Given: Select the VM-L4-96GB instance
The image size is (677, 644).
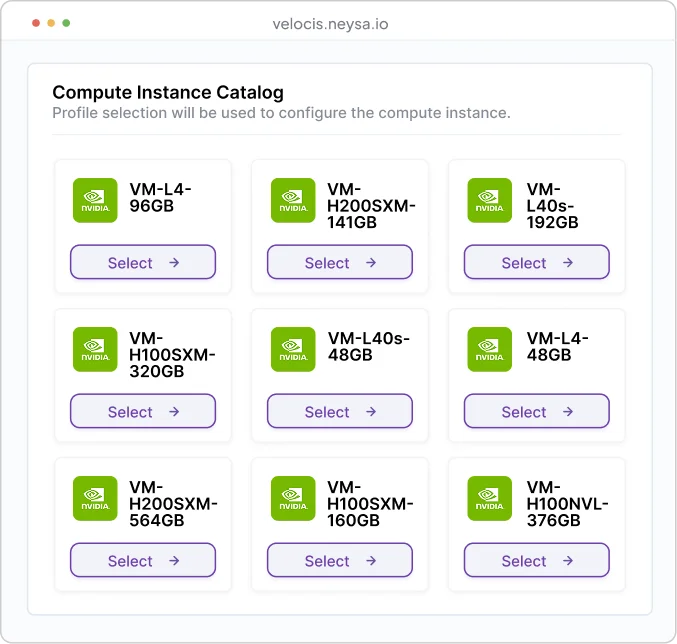Looking at the screenshot, I should pyautogui.click(x=143, y=262).
